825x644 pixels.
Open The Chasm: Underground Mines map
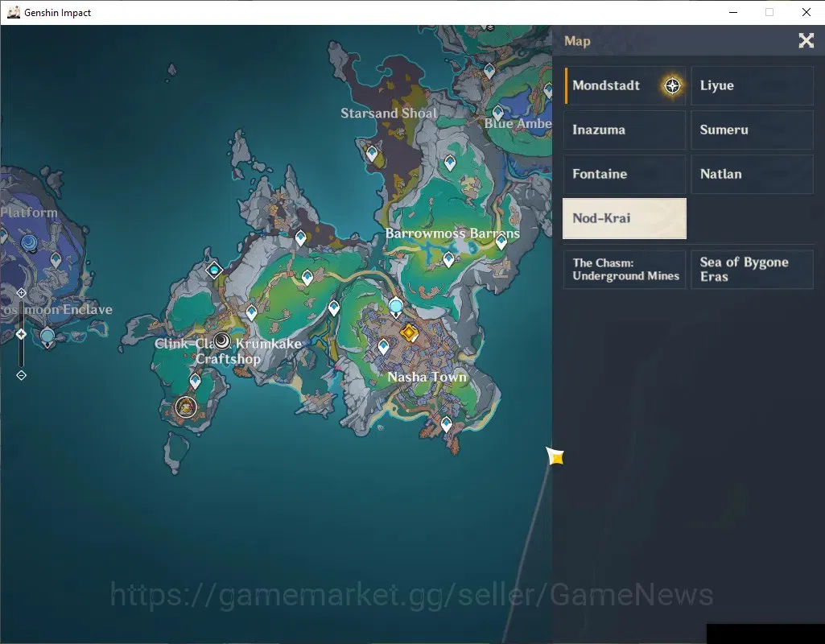click(625, 270)
